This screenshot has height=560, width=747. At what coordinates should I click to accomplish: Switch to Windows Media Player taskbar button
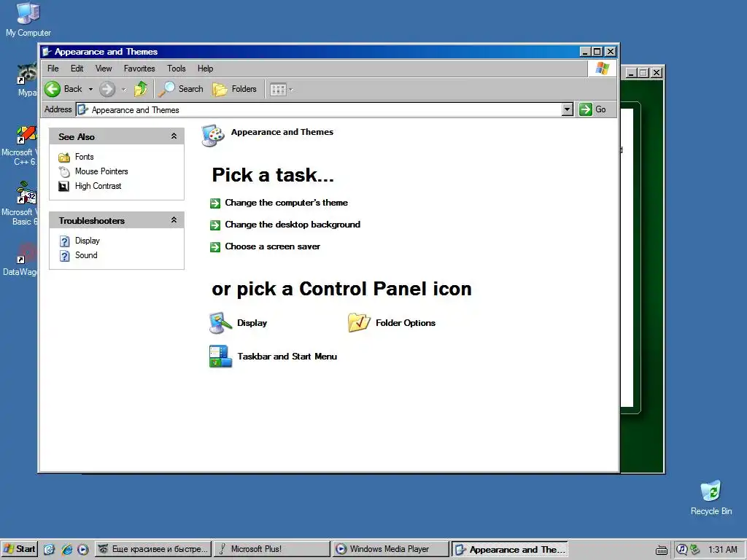[x=391, y=549]
